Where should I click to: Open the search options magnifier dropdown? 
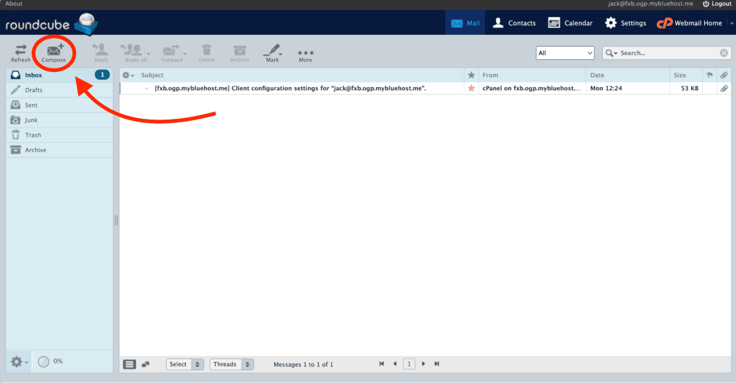[x=611, y=53]
